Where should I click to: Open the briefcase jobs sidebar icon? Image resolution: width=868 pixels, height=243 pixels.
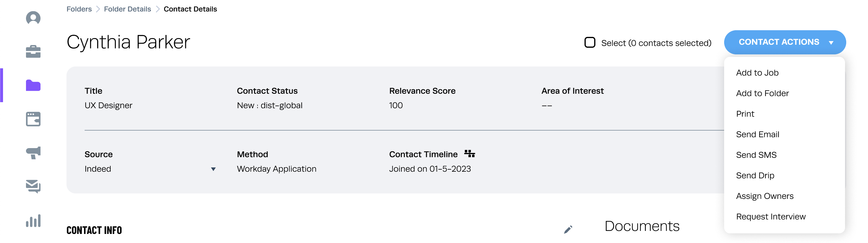pyautogui.click(x=33, y=52)
